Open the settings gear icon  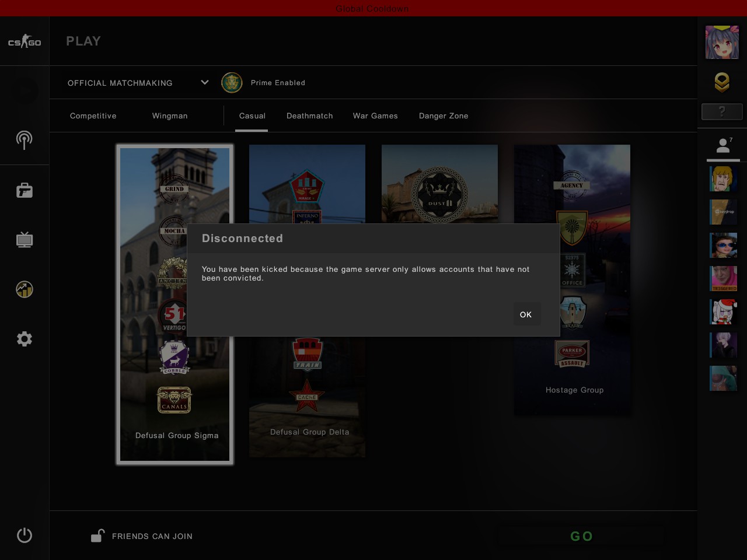(x=25, y=339)
